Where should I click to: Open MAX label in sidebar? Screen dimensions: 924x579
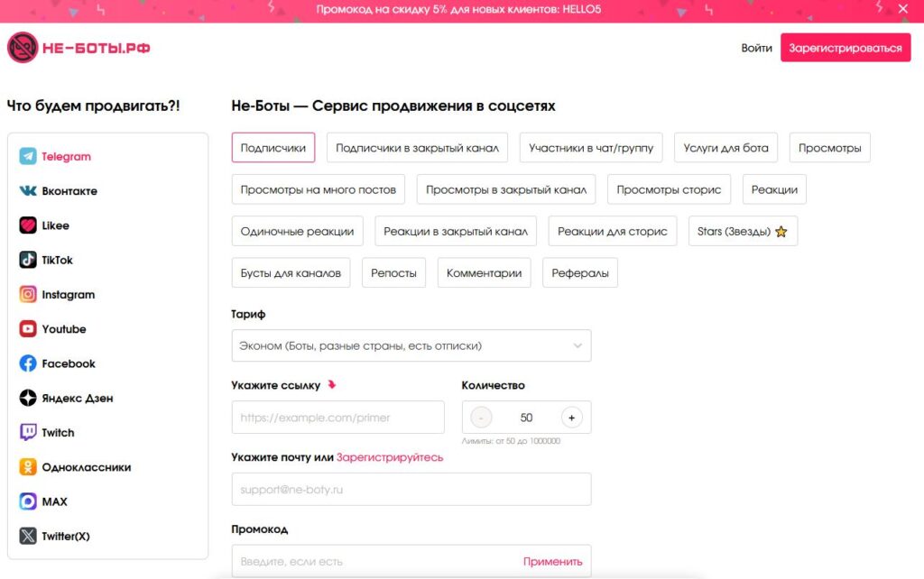point(54,501)
